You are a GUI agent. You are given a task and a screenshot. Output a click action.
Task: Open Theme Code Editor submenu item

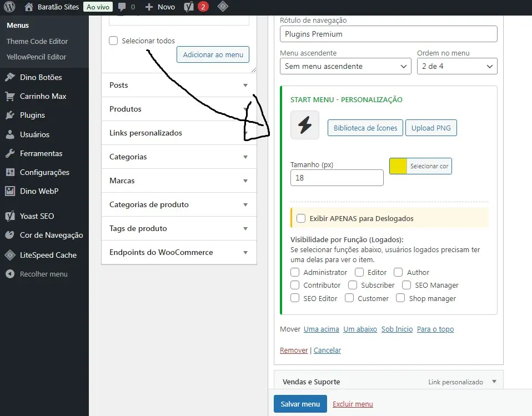tap(37, 41)
